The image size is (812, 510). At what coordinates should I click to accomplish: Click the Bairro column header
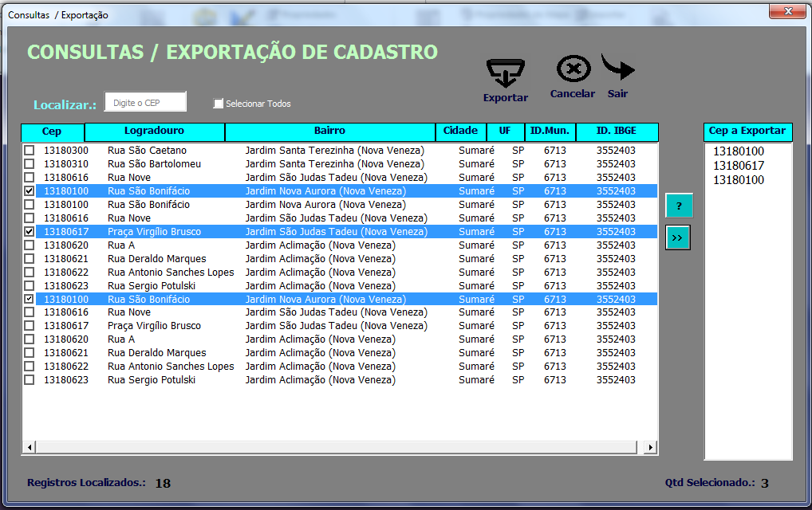[329, 131]
